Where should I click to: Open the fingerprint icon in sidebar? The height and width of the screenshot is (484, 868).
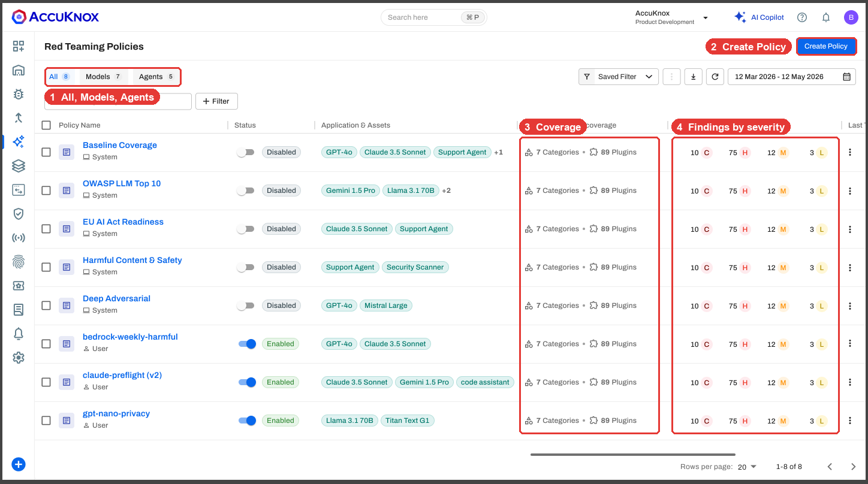click(19, 262)
